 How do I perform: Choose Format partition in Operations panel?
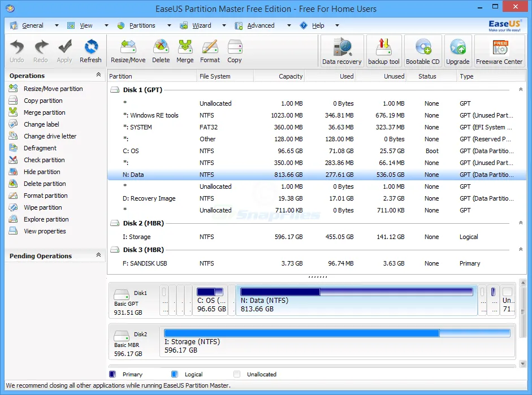(x=45, y=196)
